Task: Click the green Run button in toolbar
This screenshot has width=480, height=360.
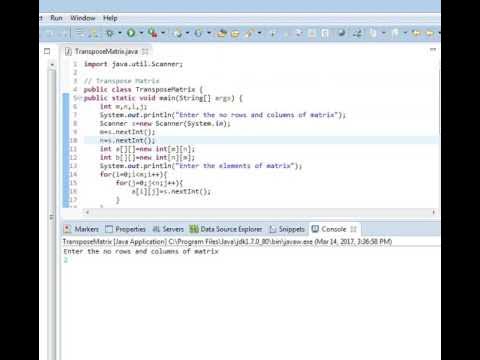Action: click(131, 33)
